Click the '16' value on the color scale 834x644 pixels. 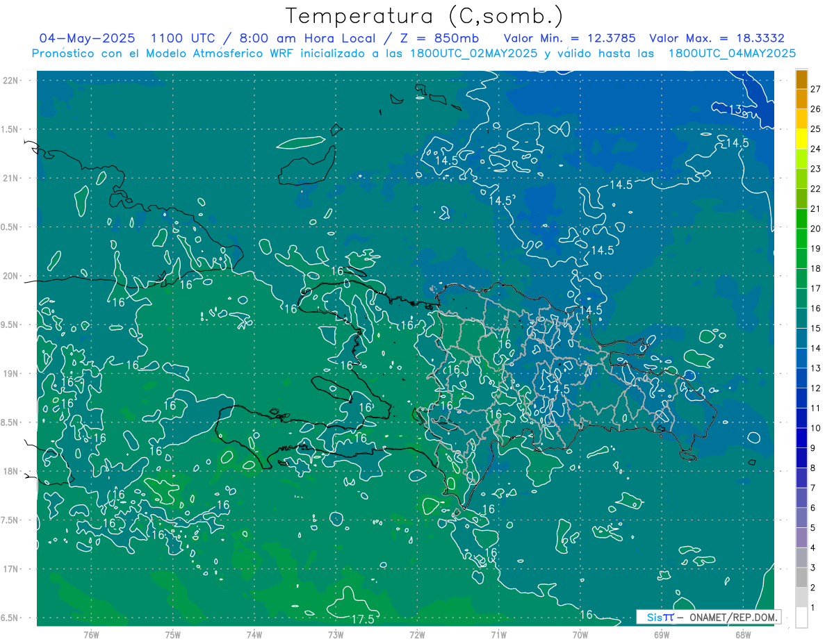coord(816,308)
